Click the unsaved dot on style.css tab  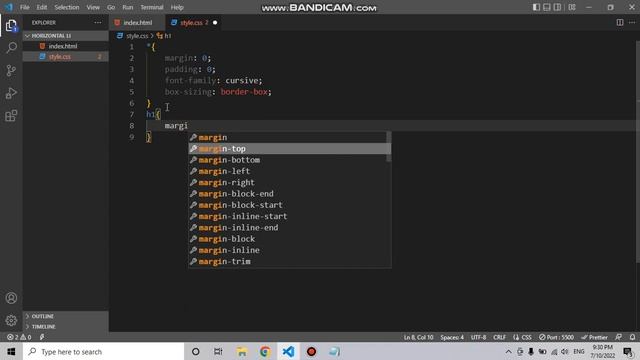point(215,22)
